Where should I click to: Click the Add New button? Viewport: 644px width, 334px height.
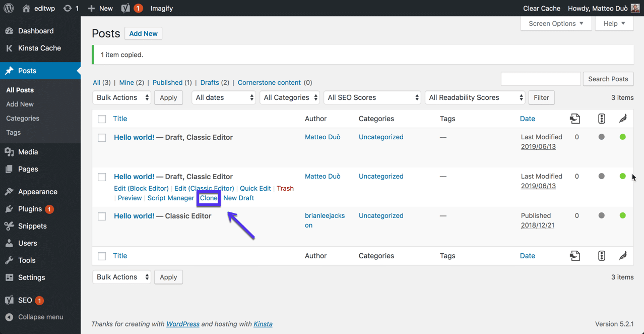point(143,33)
